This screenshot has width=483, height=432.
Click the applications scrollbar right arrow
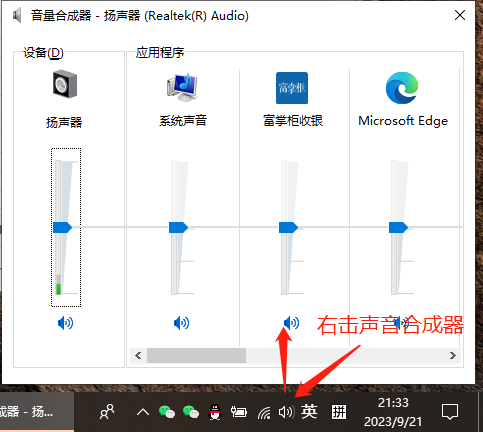pyautogui.click(x=452, y=355)
